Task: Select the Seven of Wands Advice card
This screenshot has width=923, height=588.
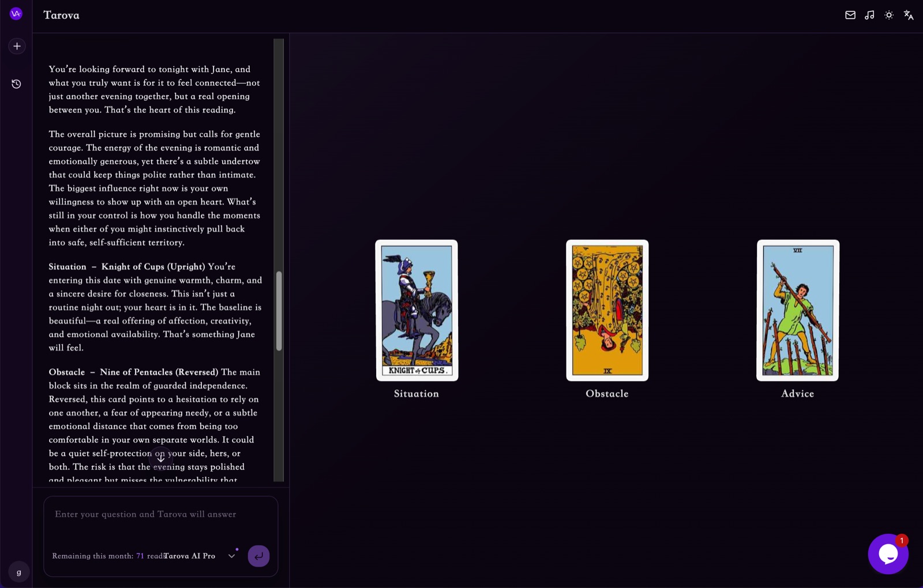Action: coord(798,310)
